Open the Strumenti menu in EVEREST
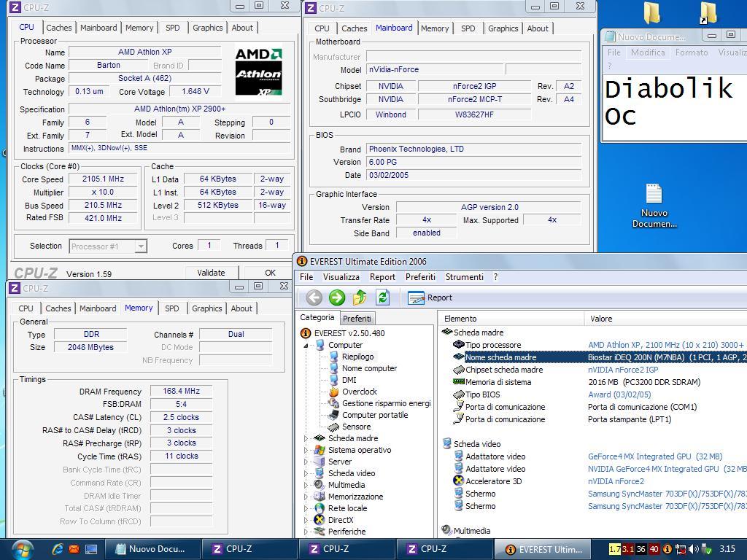The width and height of the screenshot is (747, 560). 464,276
